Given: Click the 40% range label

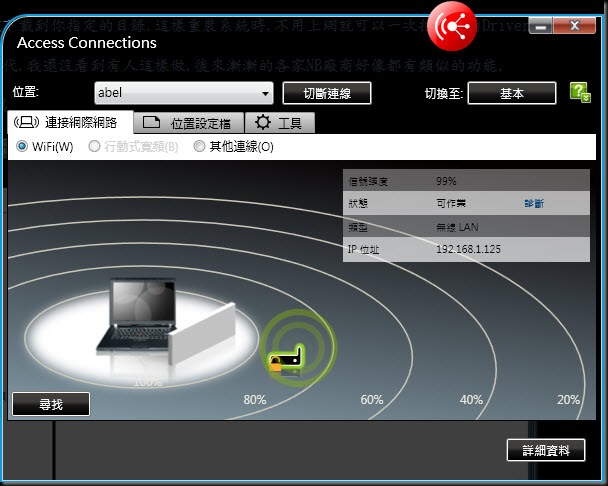Looking at the screenshot, I should (x=471, y=400).
